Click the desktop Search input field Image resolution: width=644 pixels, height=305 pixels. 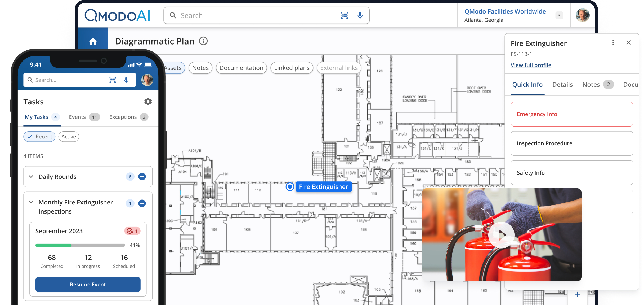pos(266,15)
